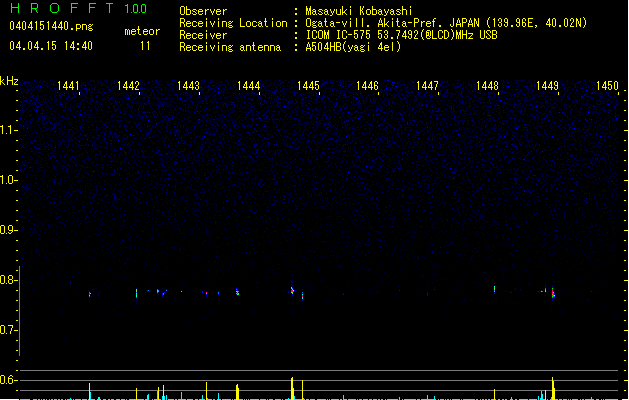
Task: Click the 1448 time axis label
Action: tap(487, 86)
